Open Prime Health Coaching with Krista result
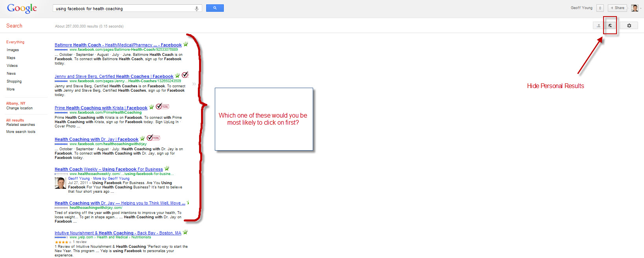Screen dimensions: 644x258 tap(101, 108)
